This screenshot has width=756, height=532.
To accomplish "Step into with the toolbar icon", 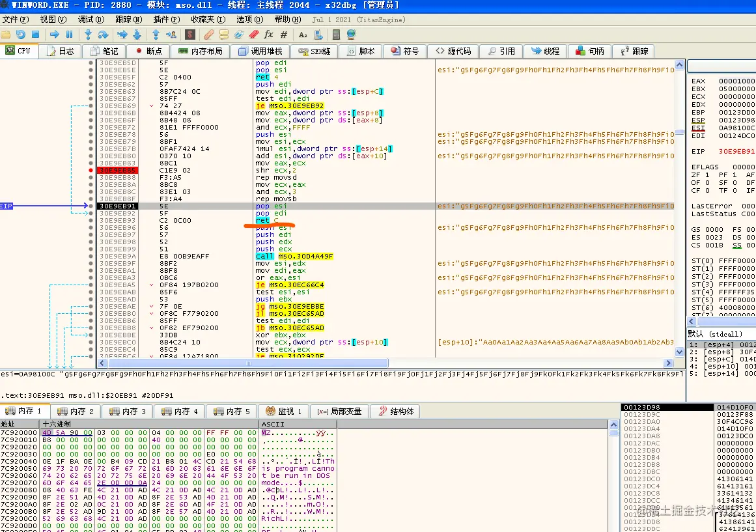I will click(88, 35).
